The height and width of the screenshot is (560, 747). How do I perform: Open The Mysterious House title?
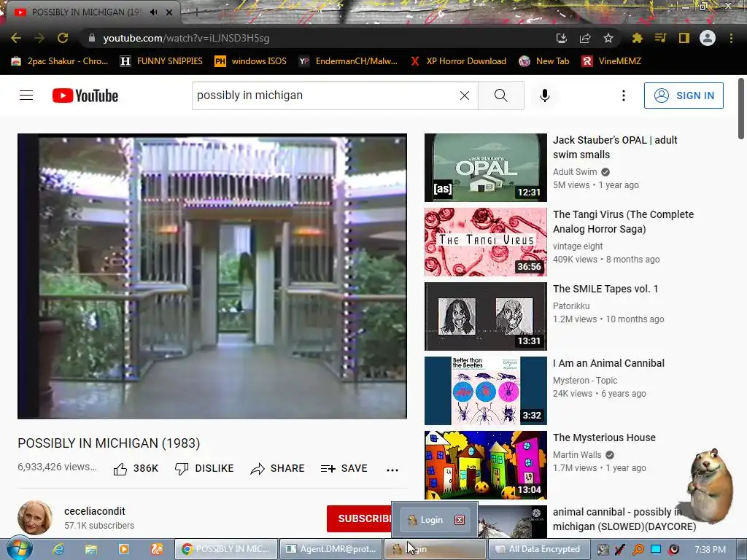pyautogui.click(x=604, y=437)
